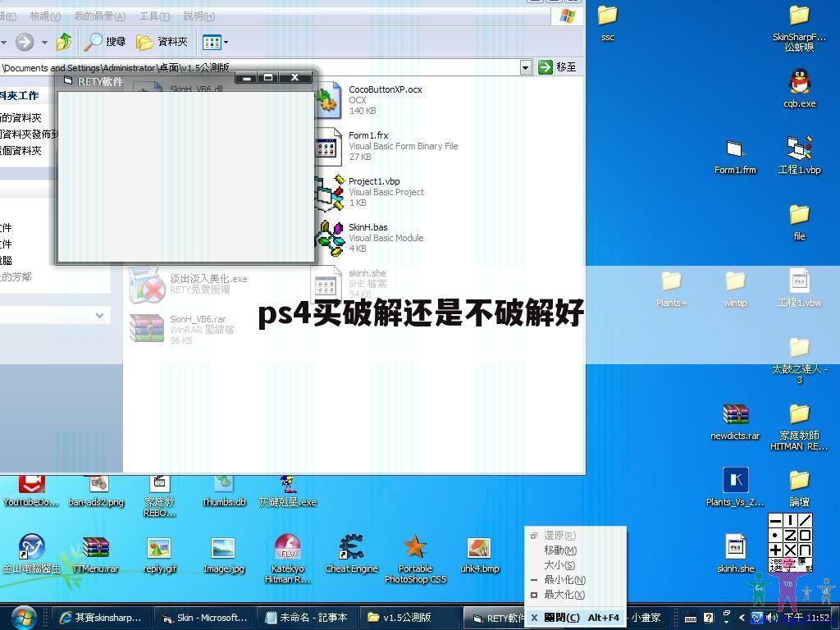Switch to Skin - Microsoft taskbar button
The width and height of the screenshot is (840, 630).
click(x=204, y=618)
